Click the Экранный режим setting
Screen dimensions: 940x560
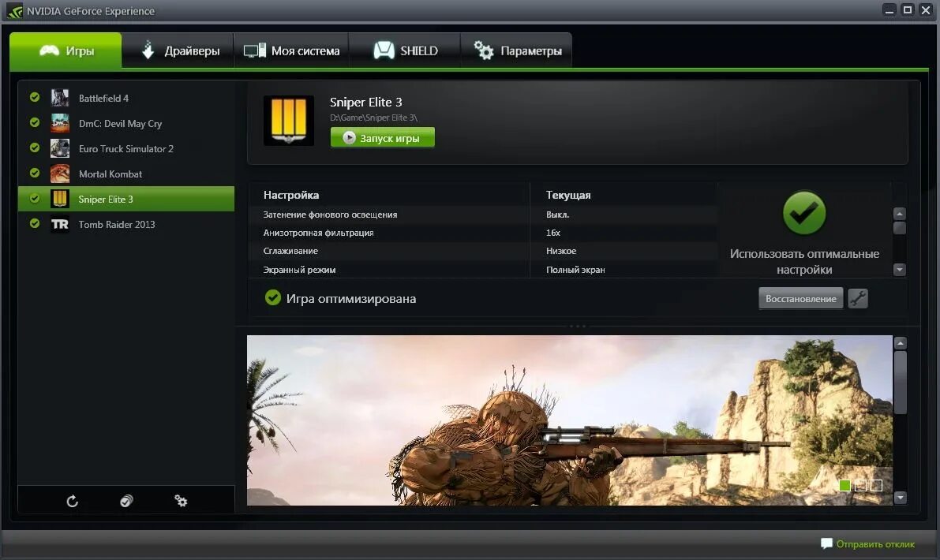pos(482,270)
